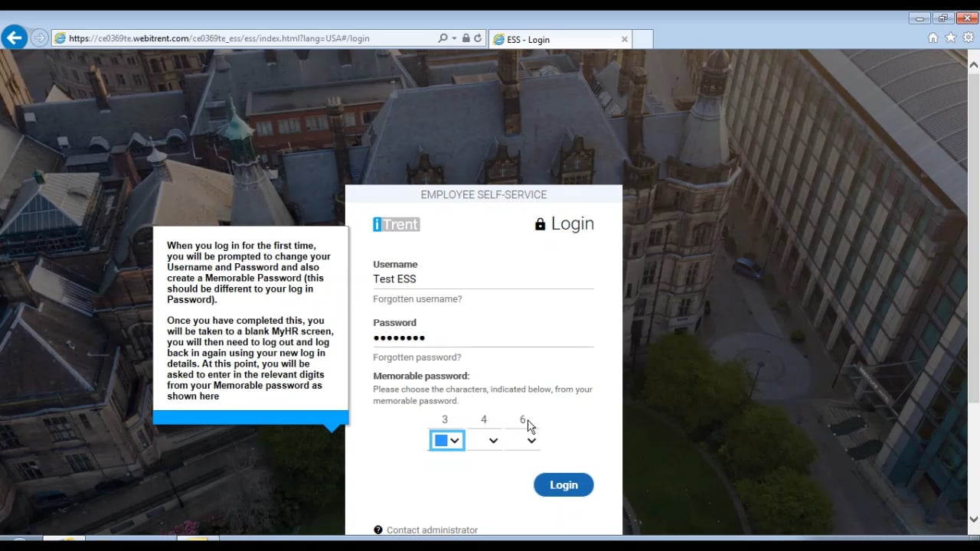Click the Username input field
This screenshot has width=980, height=551.
483,279
